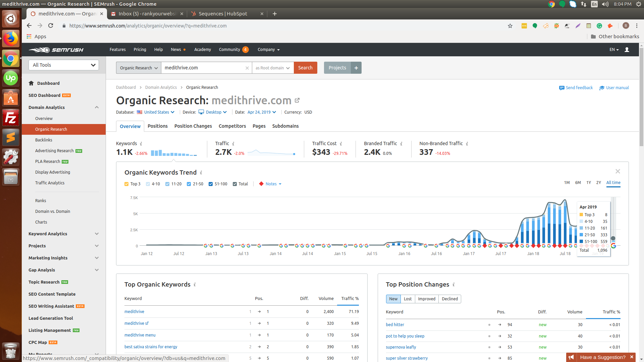Click info icon beside Top Organic Keywords
The width and height of the screenshot is (644, 362).
(x=195, y=285)
